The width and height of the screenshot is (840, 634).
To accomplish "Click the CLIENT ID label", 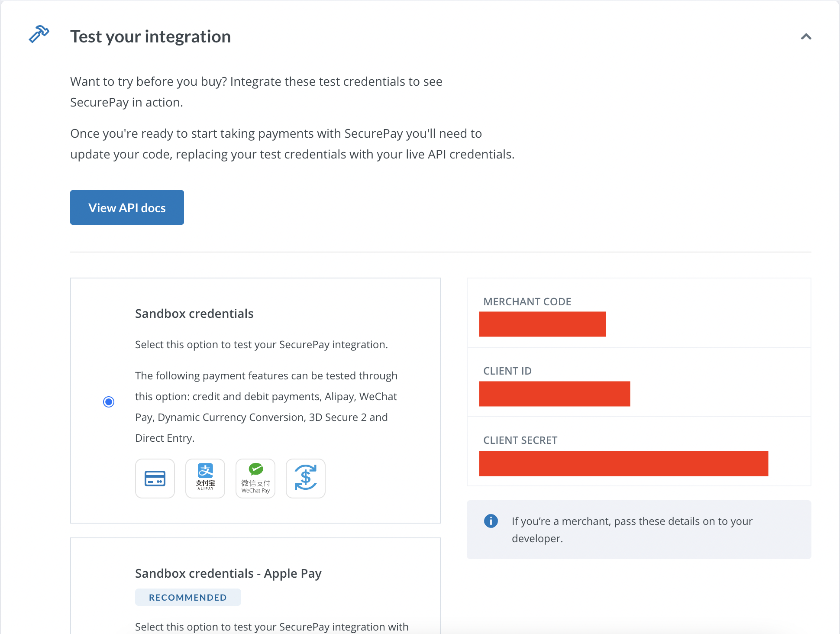I will point(507,371).
